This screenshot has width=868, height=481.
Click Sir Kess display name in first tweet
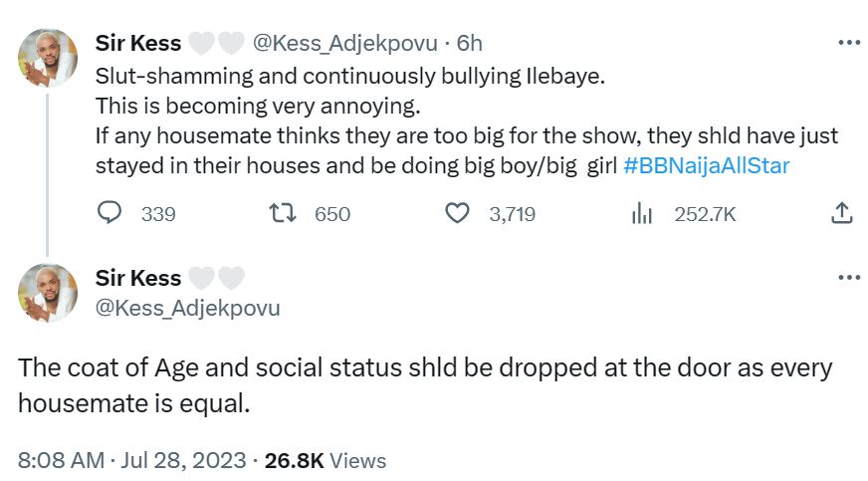coord(138,43)
